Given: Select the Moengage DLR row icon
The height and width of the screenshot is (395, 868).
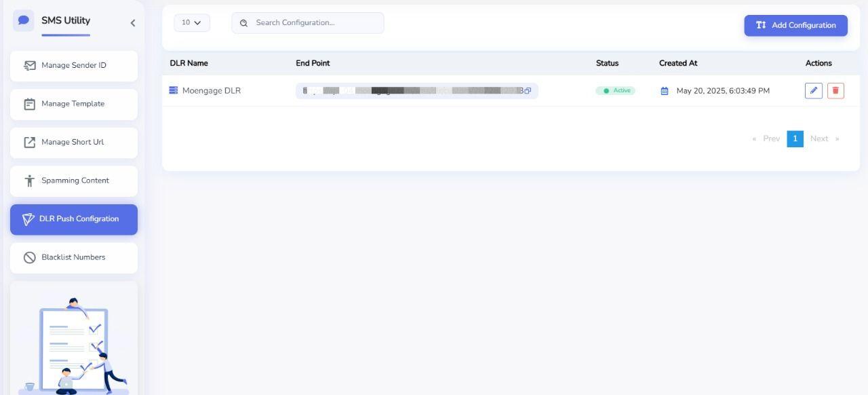Looking at the screenshot, I should 174,90.
